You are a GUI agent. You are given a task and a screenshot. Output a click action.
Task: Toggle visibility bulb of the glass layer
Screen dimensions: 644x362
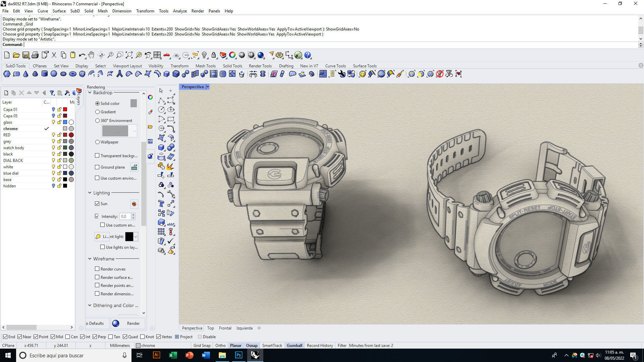pos(53,122)
